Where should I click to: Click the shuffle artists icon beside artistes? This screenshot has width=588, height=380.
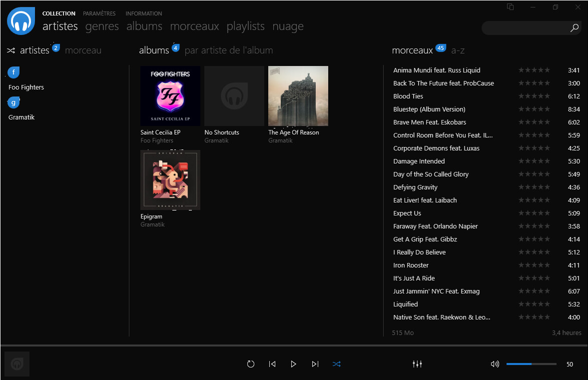[x=11, y=50]
